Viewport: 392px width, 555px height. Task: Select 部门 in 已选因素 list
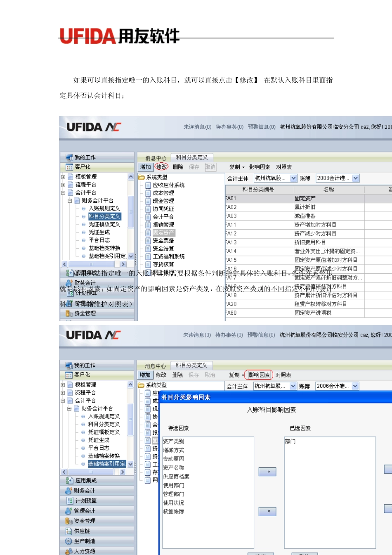[x=290, y=441]
